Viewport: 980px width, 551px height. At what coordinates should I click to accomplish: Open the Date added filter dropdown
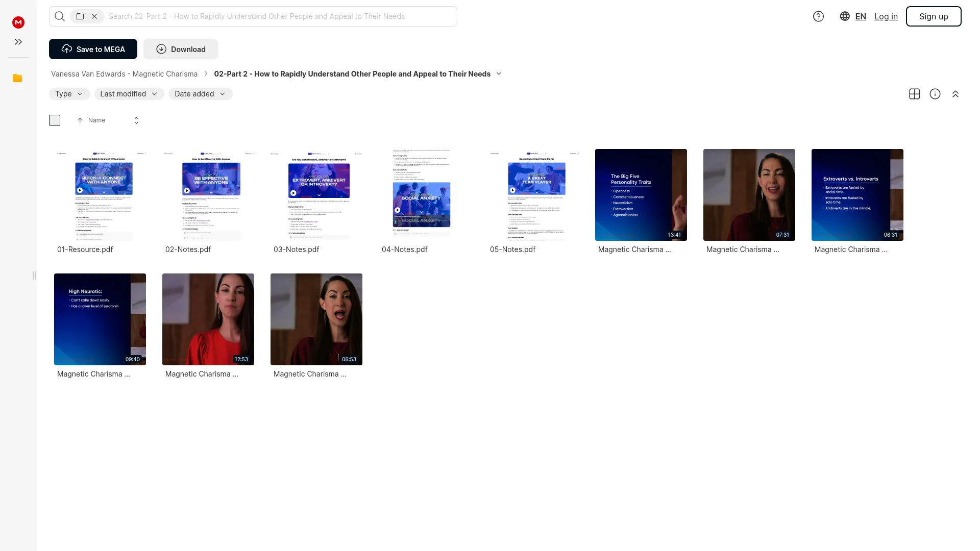click(x=201, y=94)
